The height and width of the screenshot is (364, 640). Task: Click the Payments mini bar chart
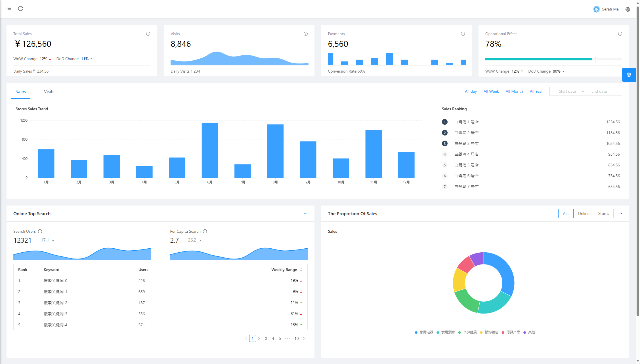pyautogui.click(x=397, y=59)
